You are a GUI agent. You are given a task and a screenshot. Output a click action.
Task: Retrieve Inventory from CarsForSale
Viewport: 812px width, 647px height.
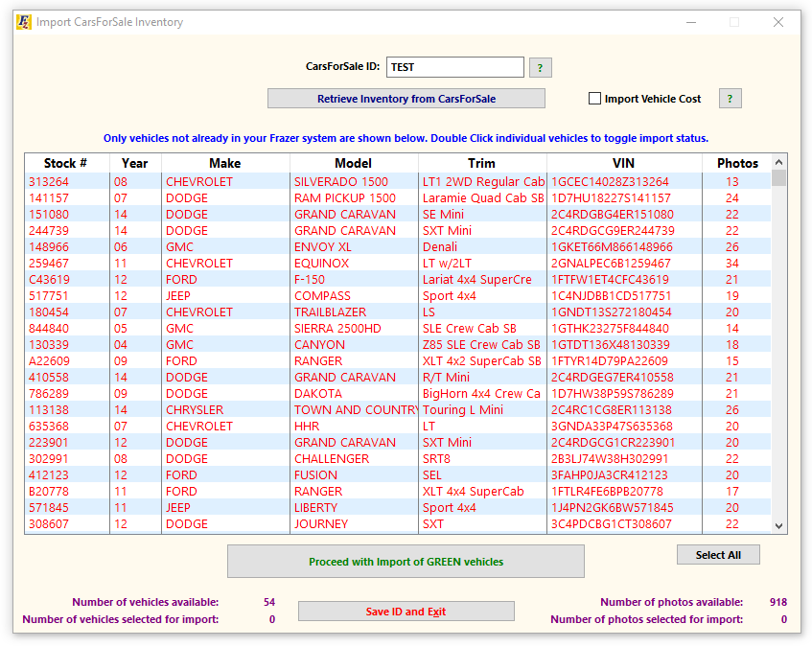[x=406, y=99]
